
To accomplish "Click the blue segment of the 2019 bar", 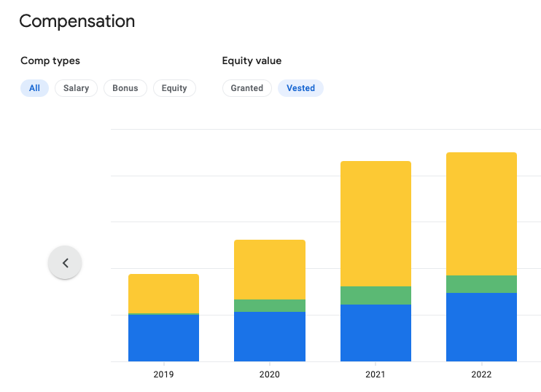I will click(x=163, y=337).
